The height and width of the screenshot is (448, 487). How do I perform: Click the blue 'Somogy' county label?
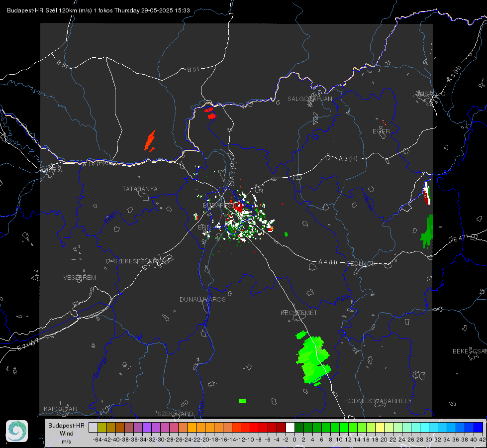[99, 367]
